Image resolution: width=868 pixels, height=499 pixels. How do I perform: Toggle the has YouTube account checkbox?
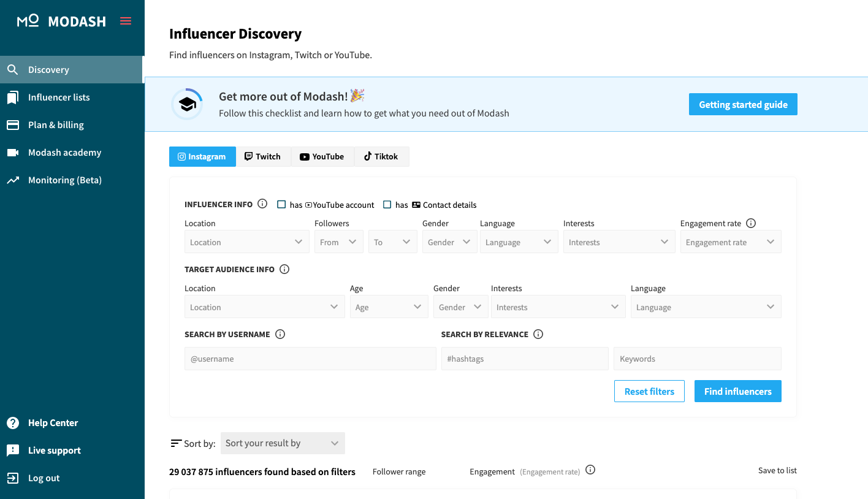tap(281, 205)
